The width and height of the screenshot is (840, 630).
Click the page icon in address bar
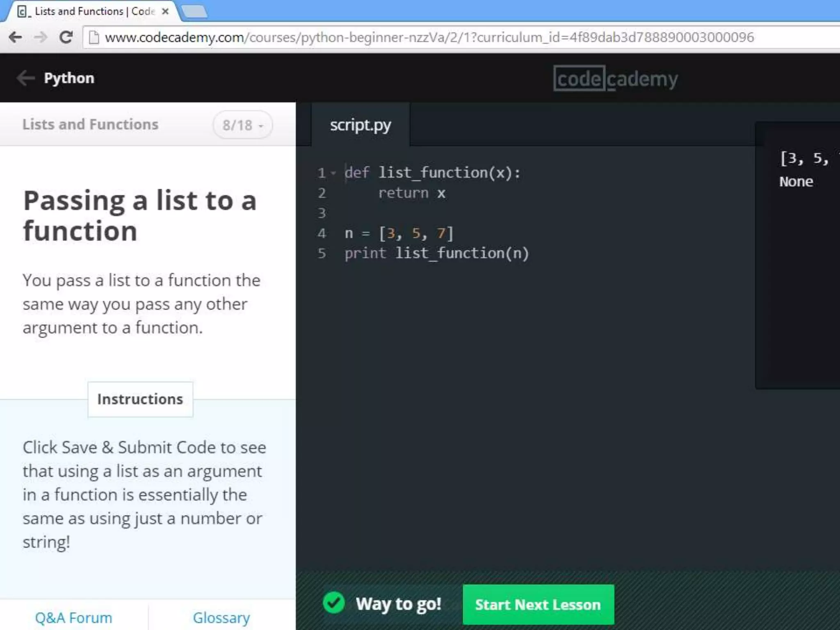pyautogui.click(x=94, y=37)
